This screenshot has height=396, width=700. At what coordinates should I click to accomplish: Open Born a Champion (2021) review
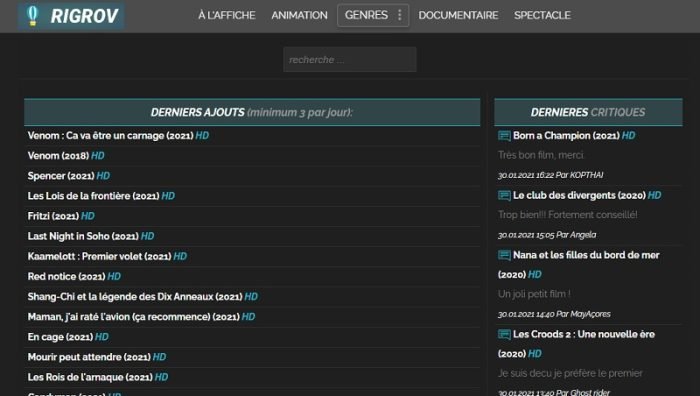click(x=566, y=136)
